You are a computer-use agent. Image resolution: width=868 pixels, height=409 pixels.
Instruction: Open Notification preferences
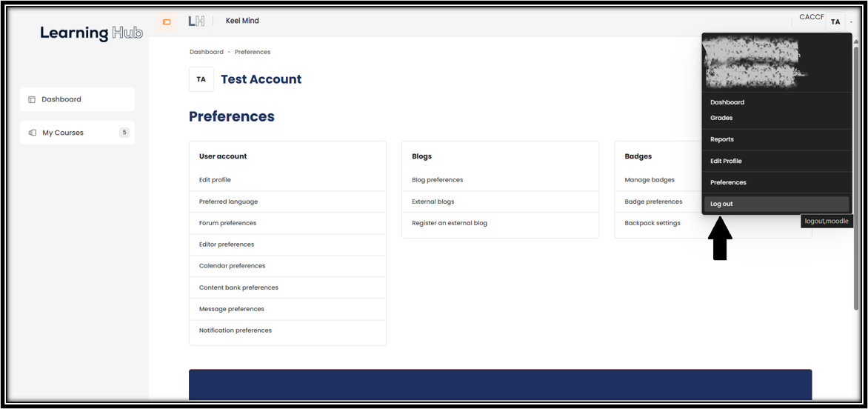click(x=236, y=330)
